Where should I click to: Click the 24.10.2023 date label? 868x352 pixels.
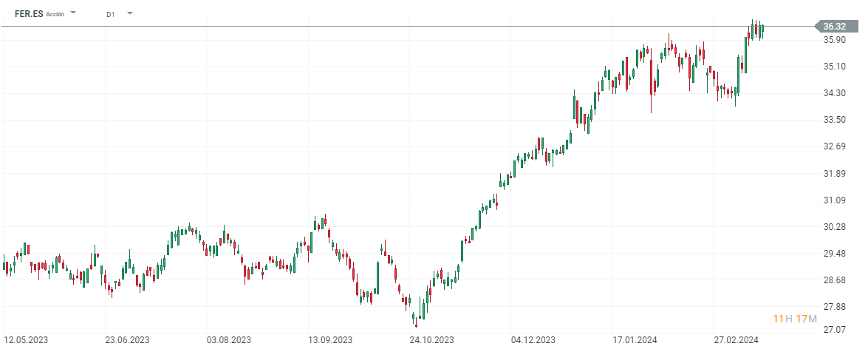tap(432, 340)
